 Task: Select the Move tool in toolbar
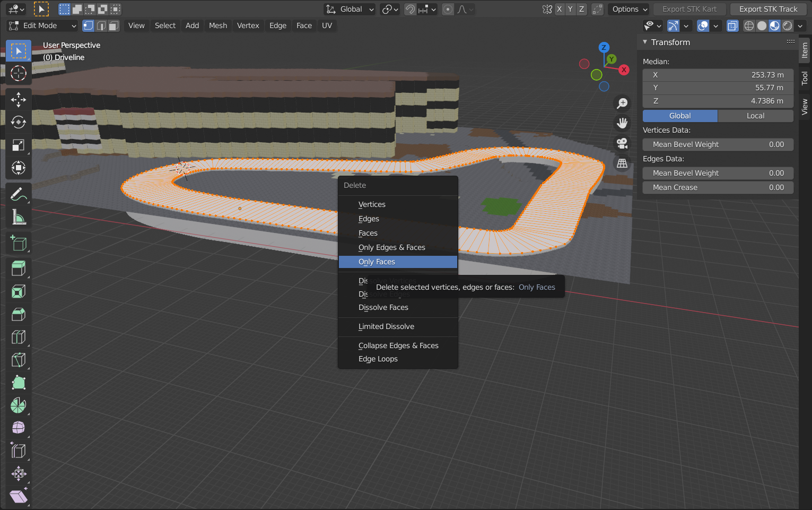pos(19,100)
